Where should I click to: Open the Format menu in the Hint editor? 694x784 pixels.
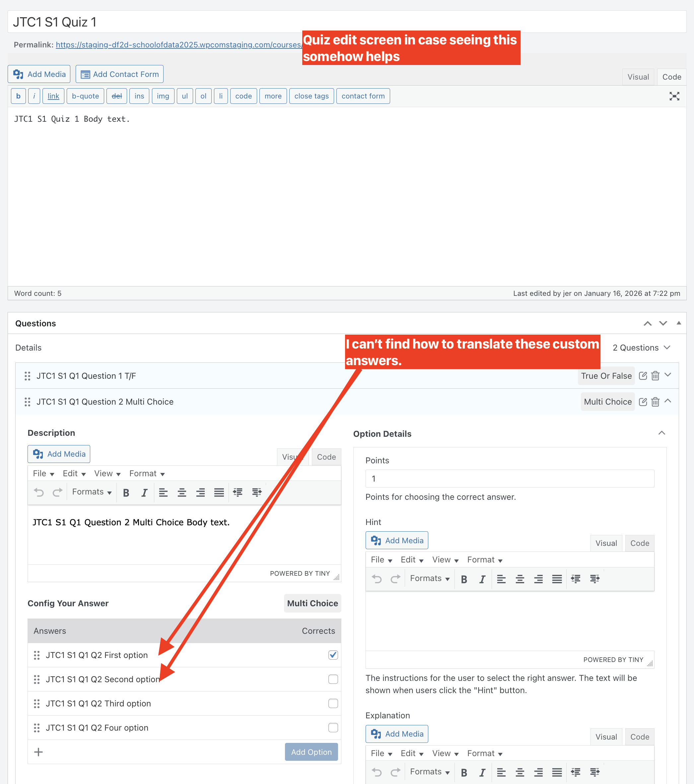[x=485, y=559]
